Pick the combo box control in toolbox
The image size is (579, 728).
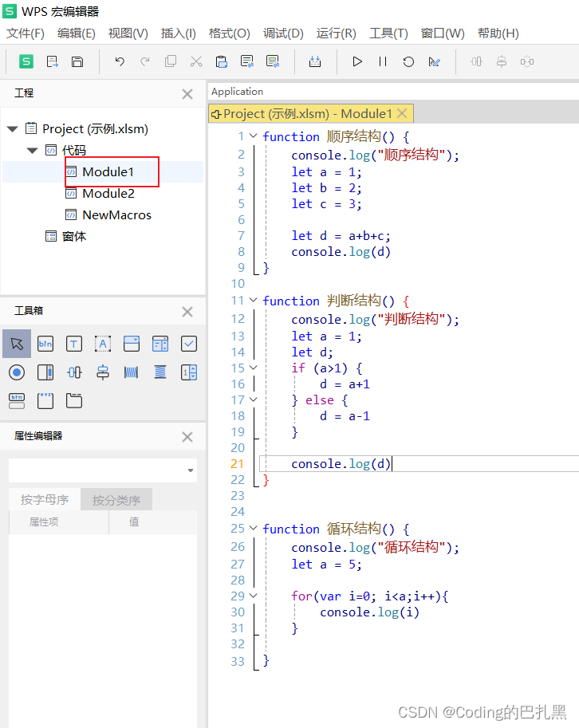(x=132, y=344)
